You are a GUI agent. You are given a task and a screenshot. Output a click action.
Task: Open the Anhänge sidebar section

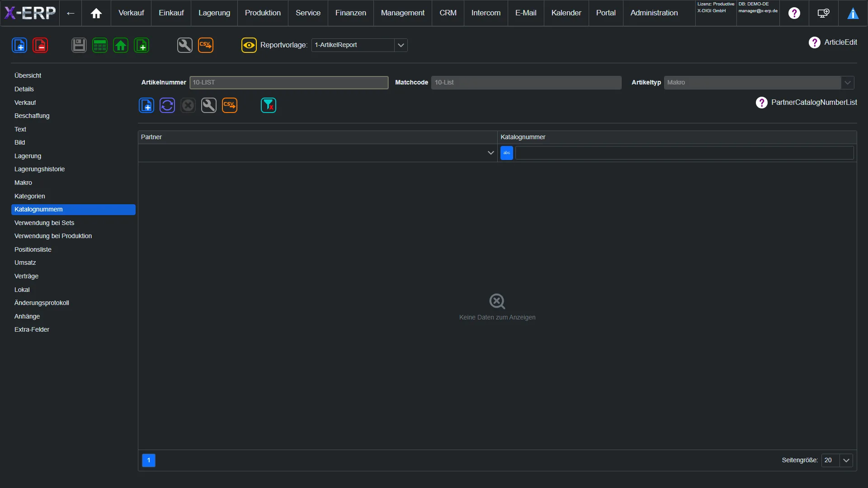[73, 316]
